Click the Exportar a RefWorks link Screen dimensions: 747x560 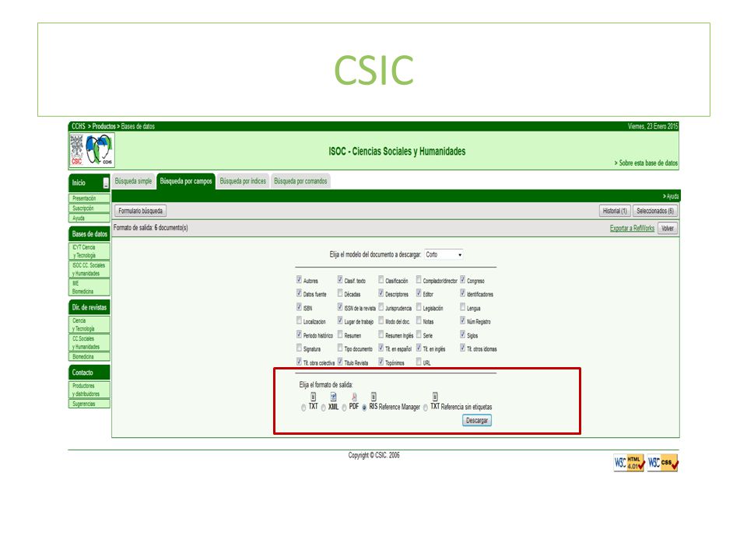(x=632, y=229)
